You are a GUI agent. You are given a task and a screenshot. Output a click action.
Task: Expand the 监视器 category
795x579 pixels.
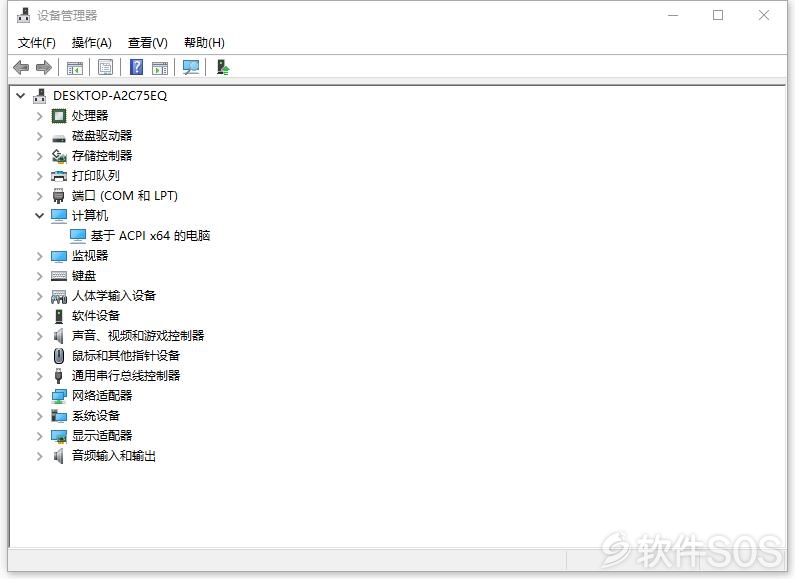[40, 256]
